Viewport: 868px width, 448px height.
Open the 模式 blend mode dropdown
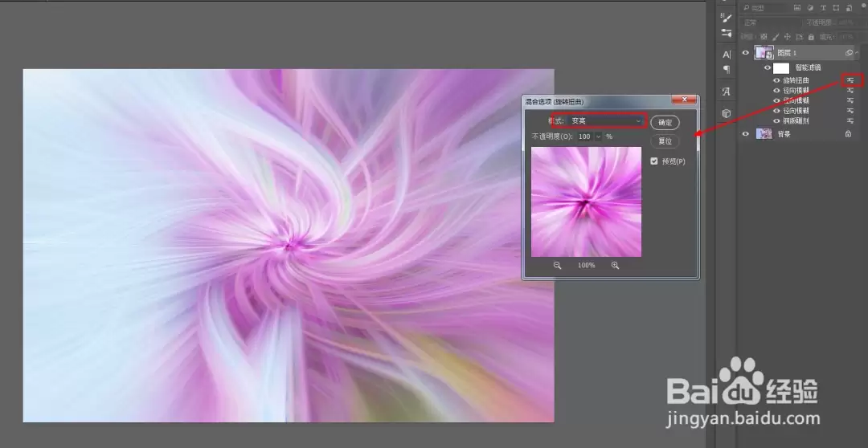606,120
